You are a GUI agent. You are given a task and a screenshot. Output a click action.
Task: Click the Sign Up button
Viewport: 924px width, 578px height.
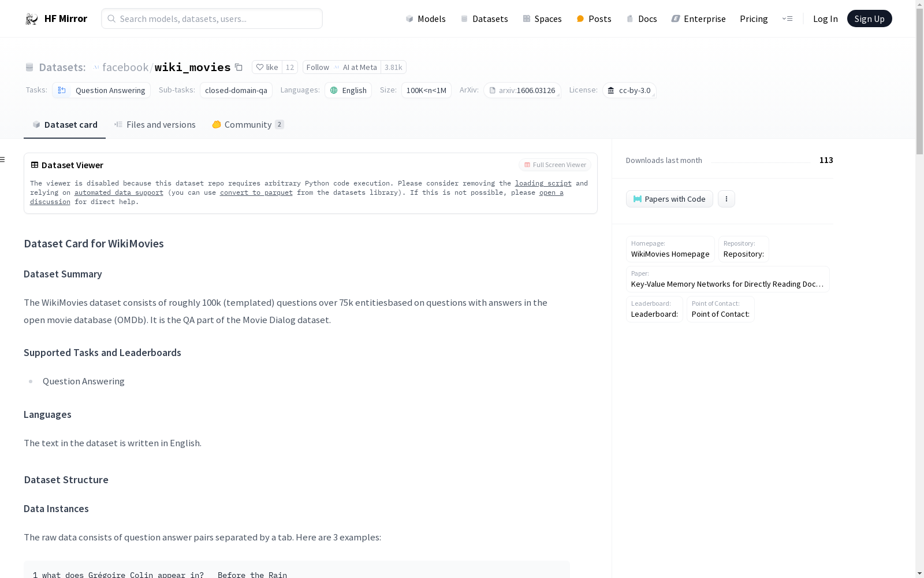869,18
